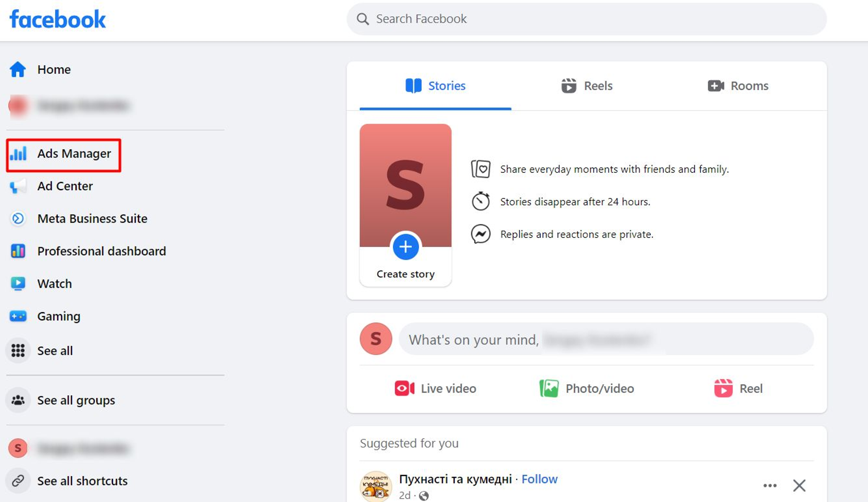Screen dimensions: 868x502
Task: Open Meta Business Suite
Action: point(92,219)
